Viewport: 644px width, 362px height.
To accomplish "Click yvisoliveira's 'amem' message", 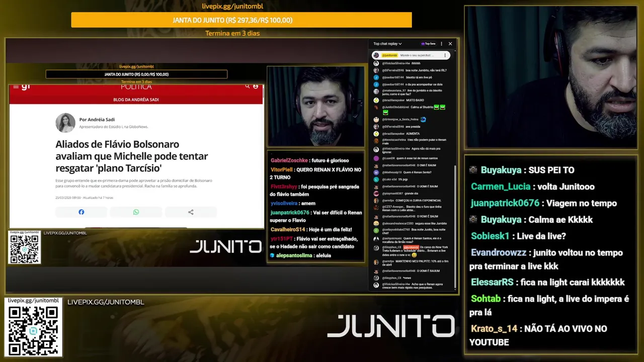I will click(x=293, y=203).
